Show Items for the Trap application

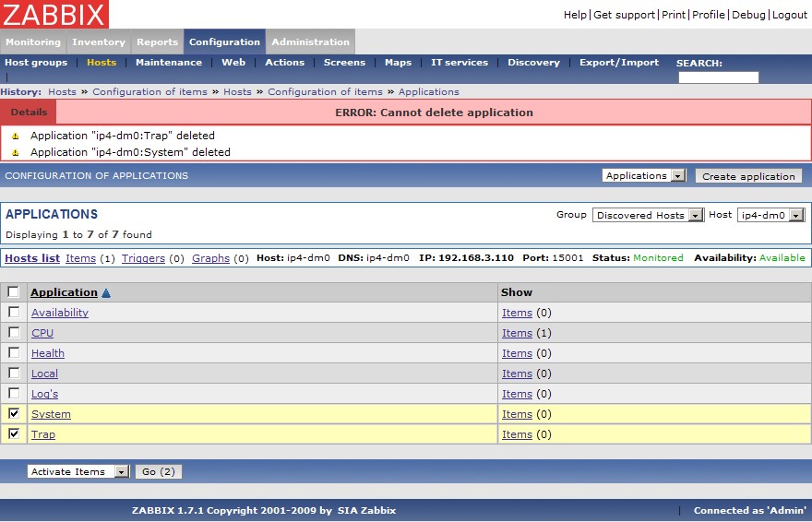pyautogui.click(x=517, y=434)
